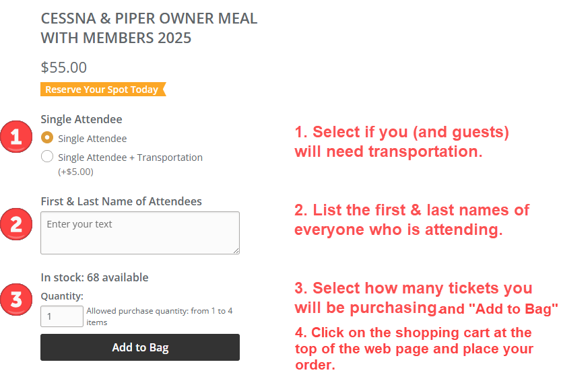Focus the attendee names text area
588x383 pixels.
140,233
